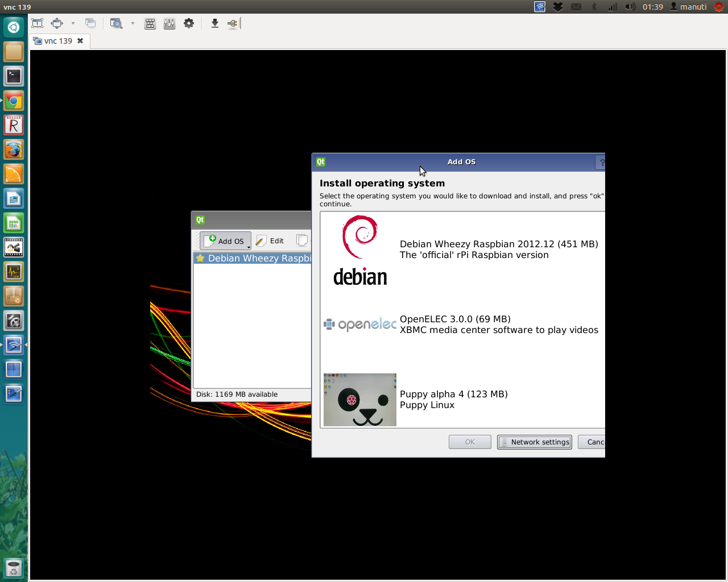728x582 pixels.
Task: Click the Dropbox icon in system tray
Action: click(558, 7)
